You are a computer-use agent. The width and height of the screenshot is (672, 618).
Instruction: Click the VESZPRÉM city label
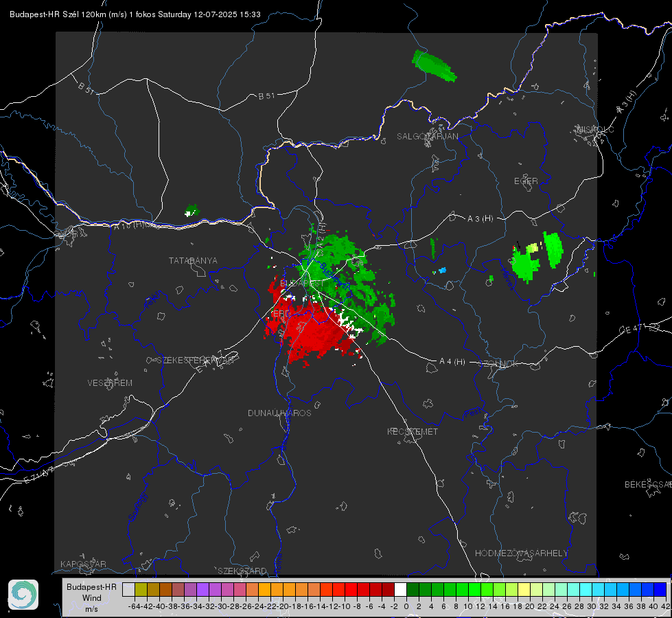click(110, 383)
